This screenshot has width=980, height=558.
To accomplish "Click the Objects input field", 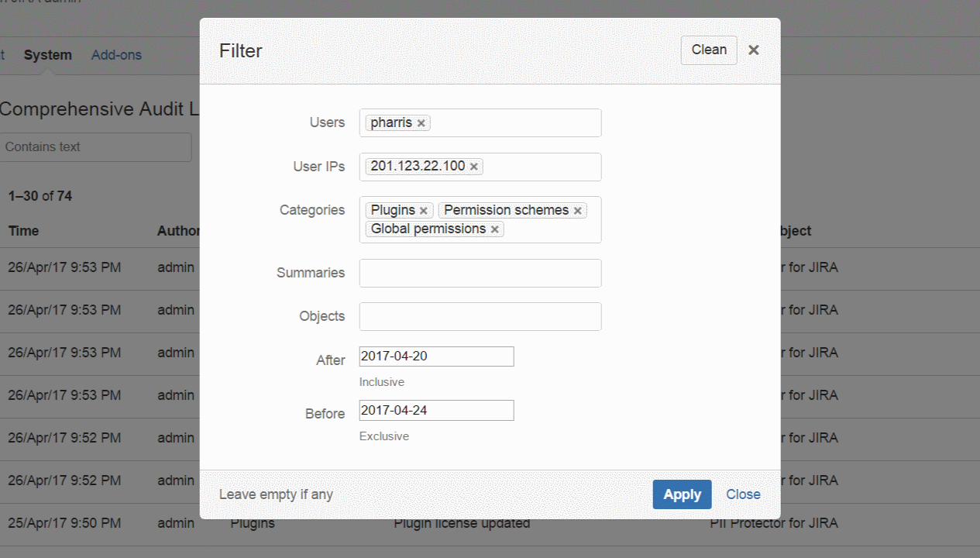I will 480,316.
